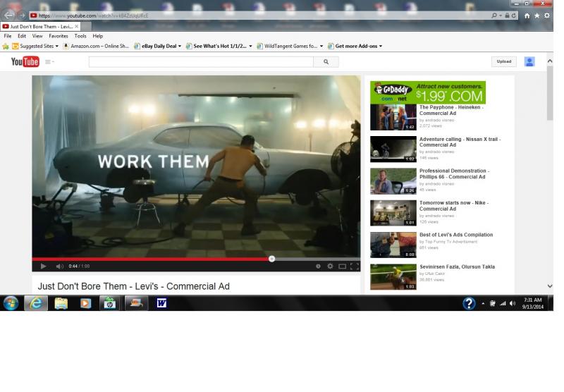The width and height of the screenshot is (564, 392).
Task: Open the Amazon.com favorites link
Action: click(x=96, y=46)
